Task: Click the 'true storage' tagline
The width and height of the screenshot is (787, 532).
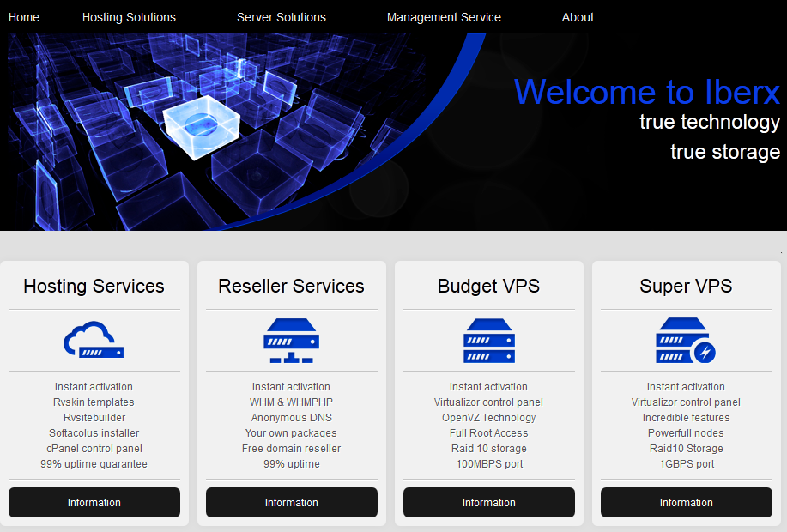Action: (x=725, y=152)
